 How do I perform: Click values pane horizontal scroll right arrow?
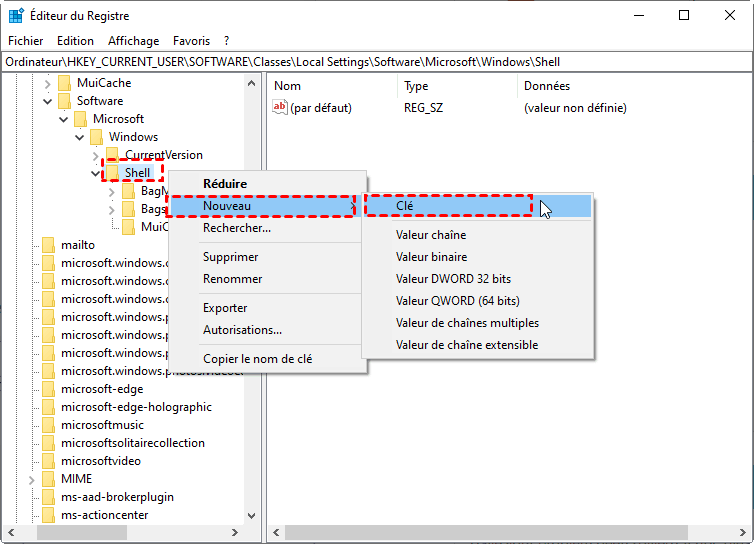(742, 532)
